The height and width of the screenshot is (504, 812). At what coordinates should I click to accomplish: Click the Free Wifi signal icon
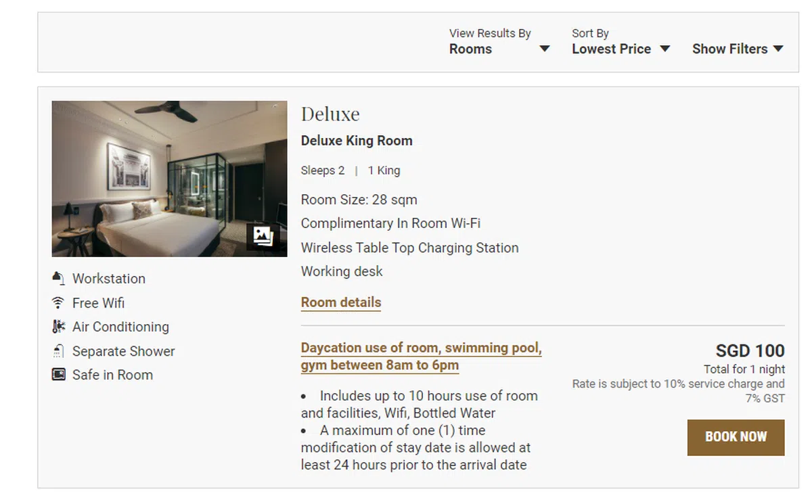[59, 302]
